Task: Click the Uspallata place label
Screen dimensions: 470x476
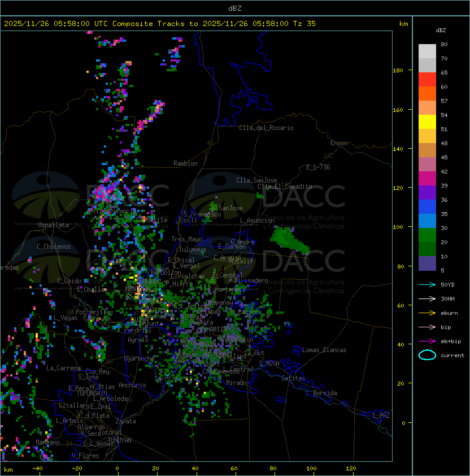Action: click(x=53, y=225)
